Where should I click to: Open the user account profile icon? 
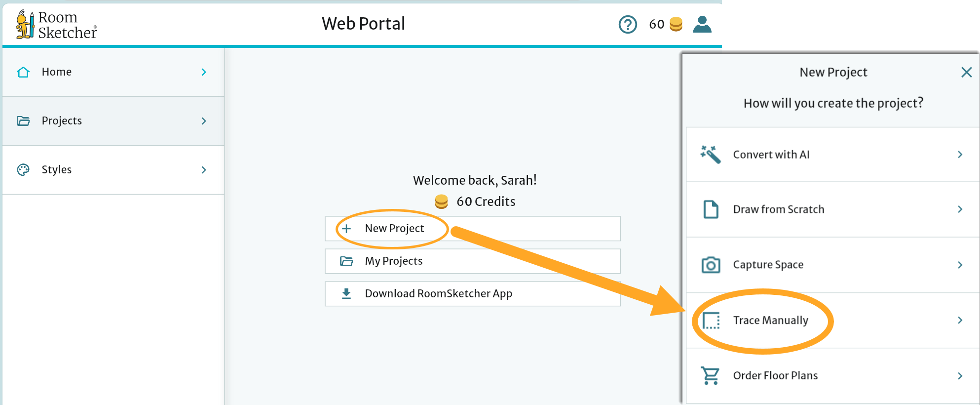702,24
